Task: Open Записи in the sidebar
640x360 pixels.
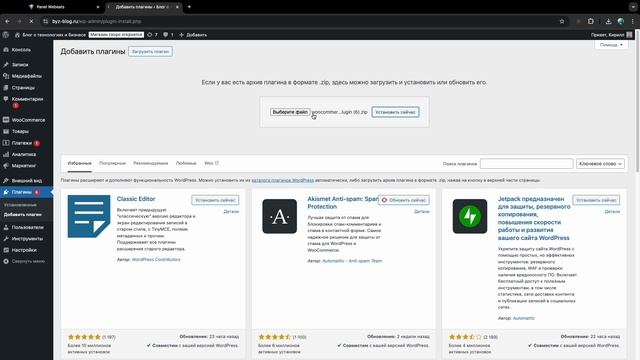Action: click(20, 64)
